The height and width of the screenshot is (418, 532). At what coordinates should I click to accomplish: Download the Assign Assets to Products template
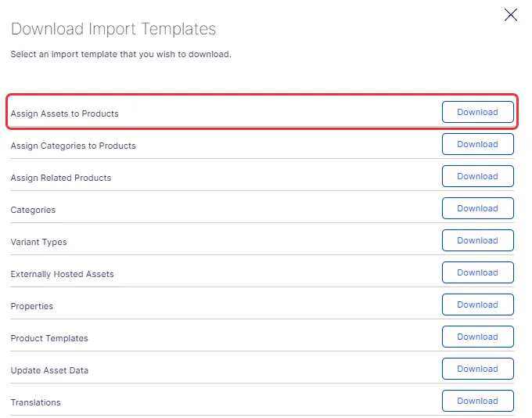pos(478,112)
